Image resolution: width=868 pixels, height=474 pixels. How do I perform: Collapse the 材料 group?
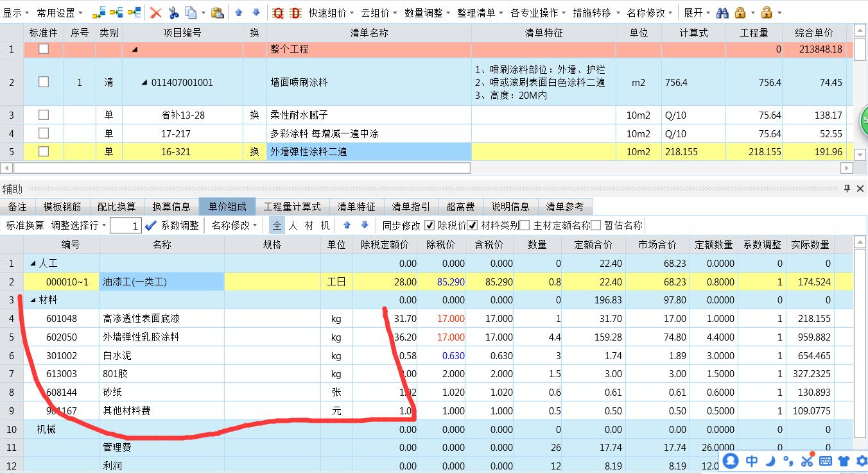(33, 300)
